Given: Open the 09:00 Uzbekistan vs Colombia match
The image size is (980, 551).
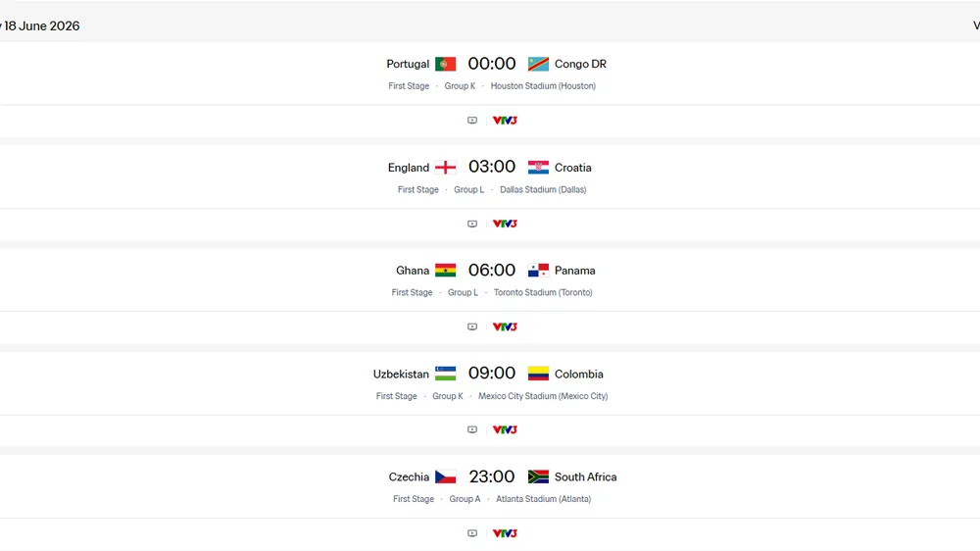Looking at the screenshot, I should pyautogui.click(x=492, y=374).
